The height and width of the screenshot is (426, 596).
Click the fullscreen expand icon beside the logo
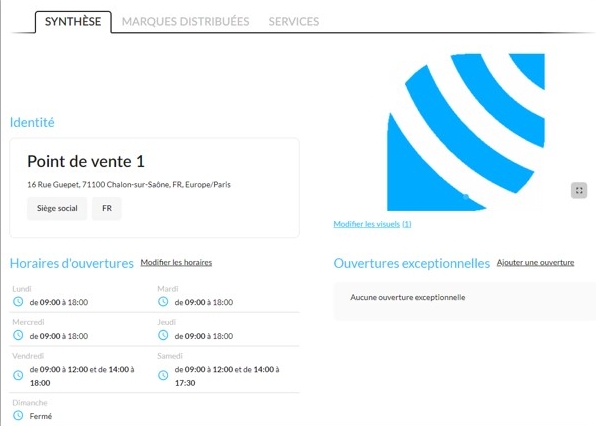click(579, 190)
